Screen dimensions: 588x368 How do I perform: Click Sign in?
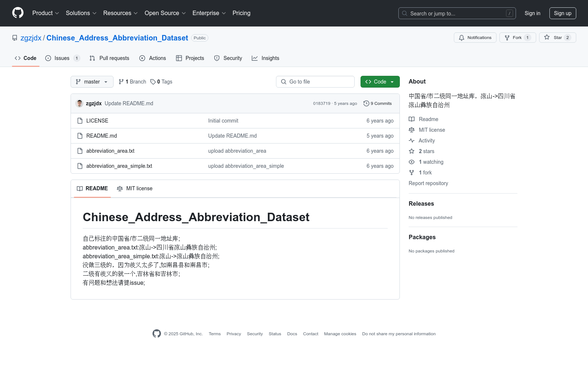pos(533,13)
